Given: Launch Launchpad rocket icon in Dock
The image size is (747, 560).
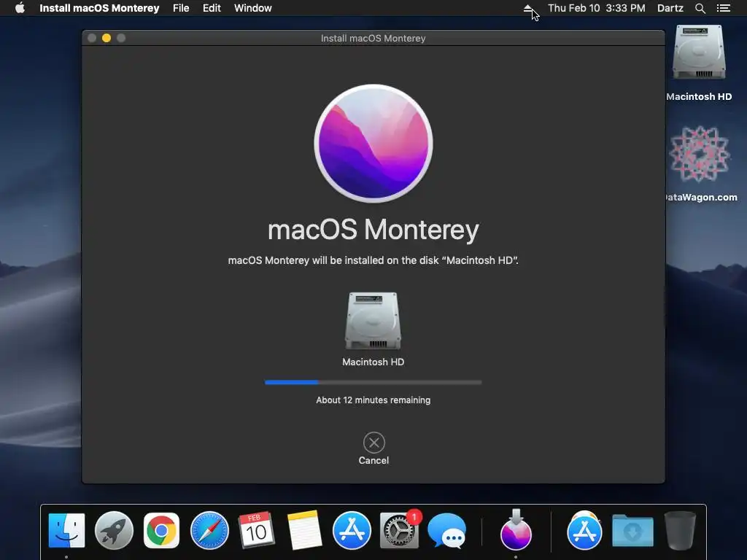Looking at the screenshot, I should pyautogui.click(x=114, y=530).
